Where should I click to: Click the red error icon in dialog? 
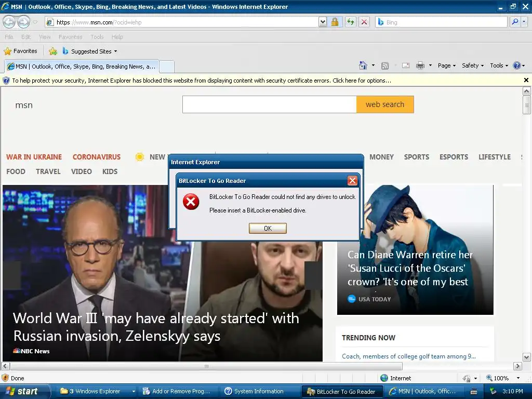click(x=191, y=202)
